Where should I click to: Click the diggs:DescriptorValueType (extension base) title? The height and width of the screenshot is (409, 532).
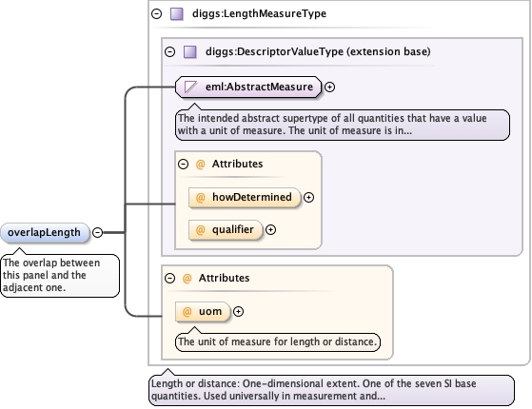pos(318,52)
